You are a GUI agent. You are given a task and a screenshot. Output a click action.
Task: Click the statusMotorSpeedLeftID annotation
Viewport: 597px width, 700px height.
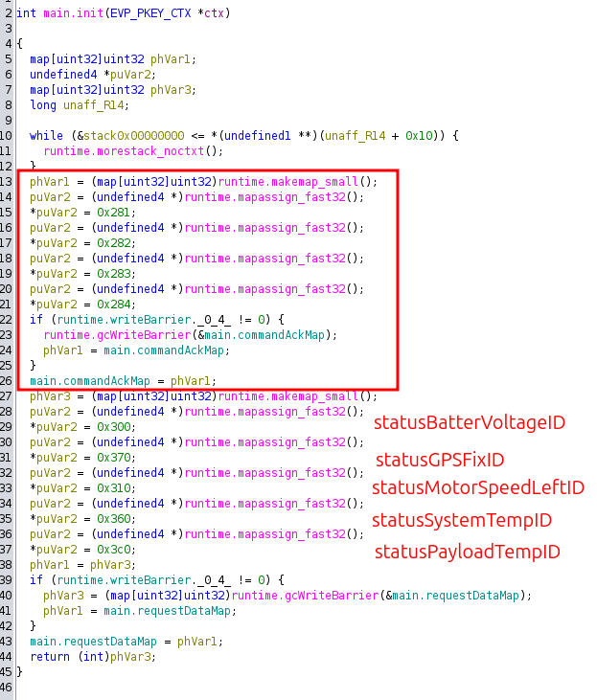coord(477,488)
